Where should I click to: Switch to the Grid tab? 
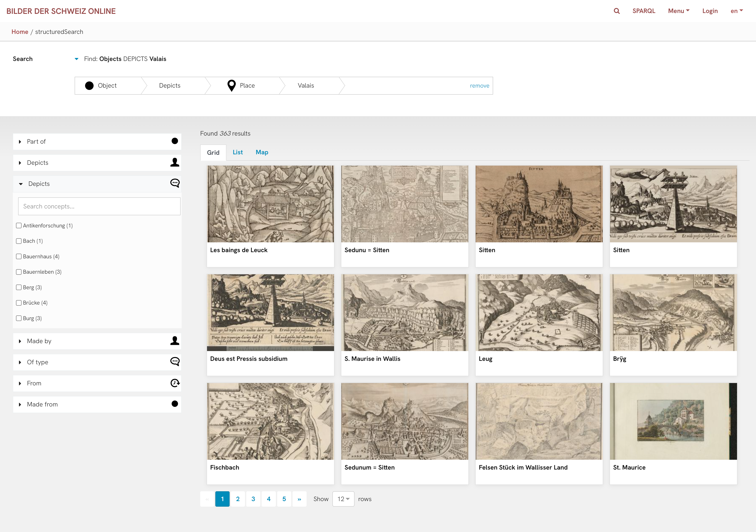click(213, 152)
